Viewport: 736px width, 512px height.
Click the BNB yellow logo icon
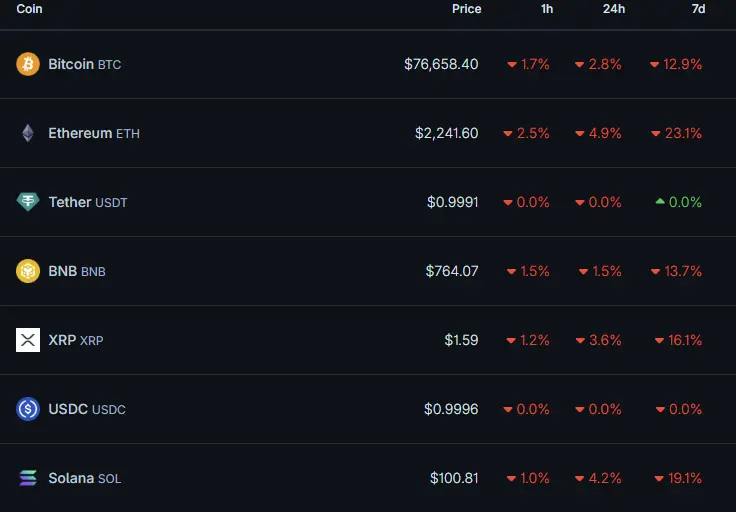tap(28, 271)
